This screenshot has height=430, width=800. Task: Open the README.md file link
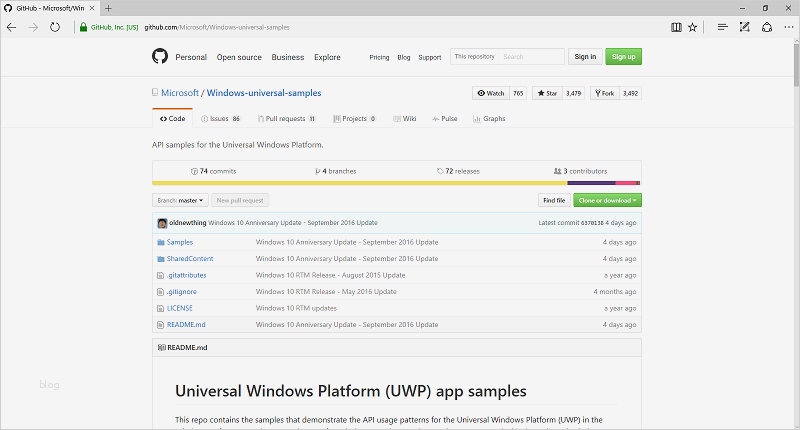pos(186,324)
